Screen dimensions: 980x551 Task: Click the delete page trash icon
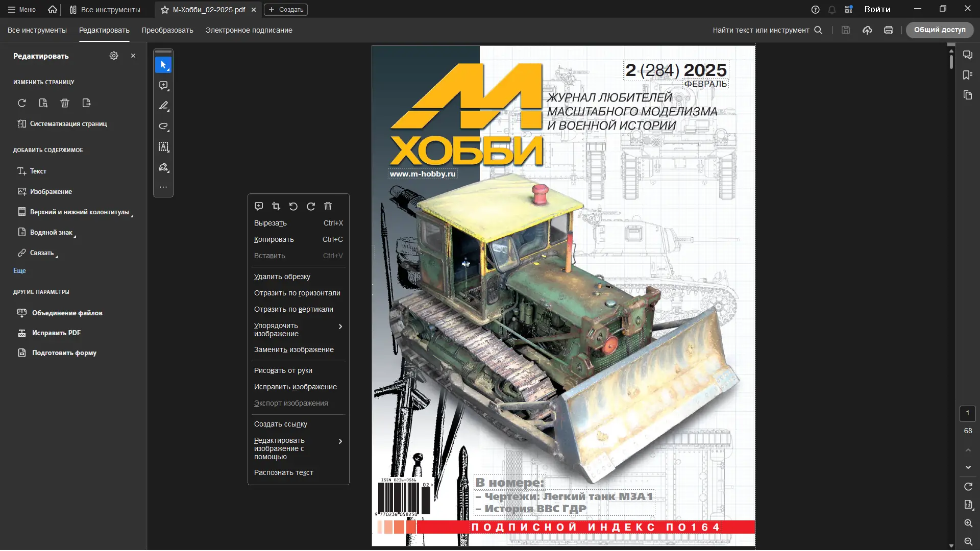(65, 103)
